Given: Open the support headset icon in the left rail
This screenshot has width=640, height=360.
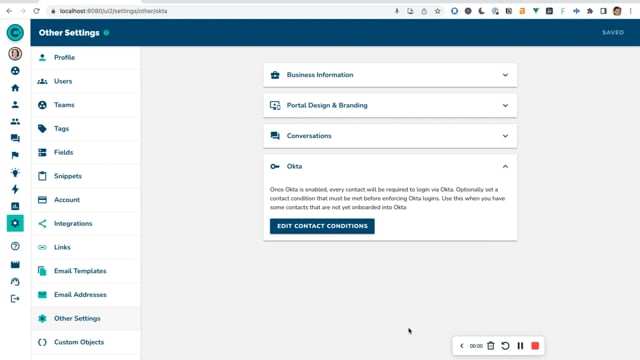Looking at the screenshot, I should 15,282.
